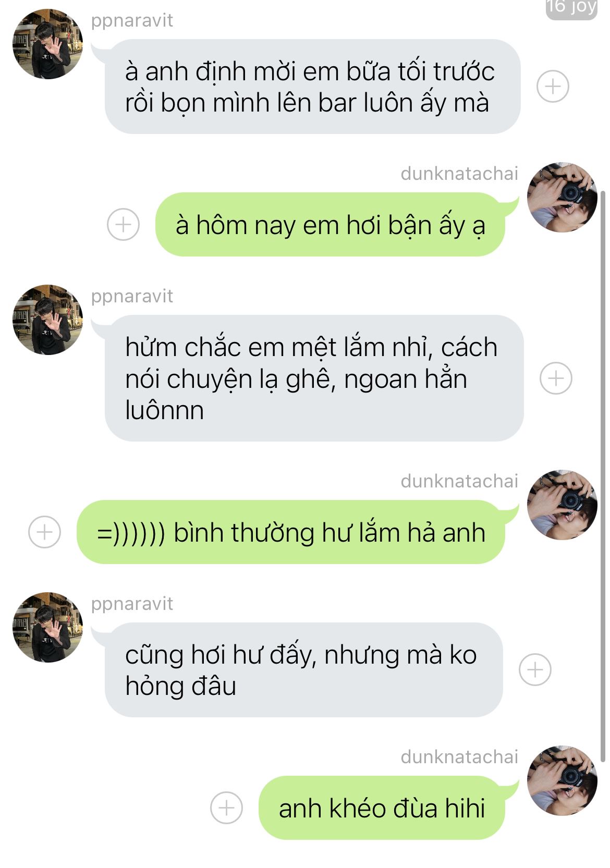Select the 'à hôm nay em hơi bận' bubble
Viewport: 610px width, 868px height.
coord(331,225)
